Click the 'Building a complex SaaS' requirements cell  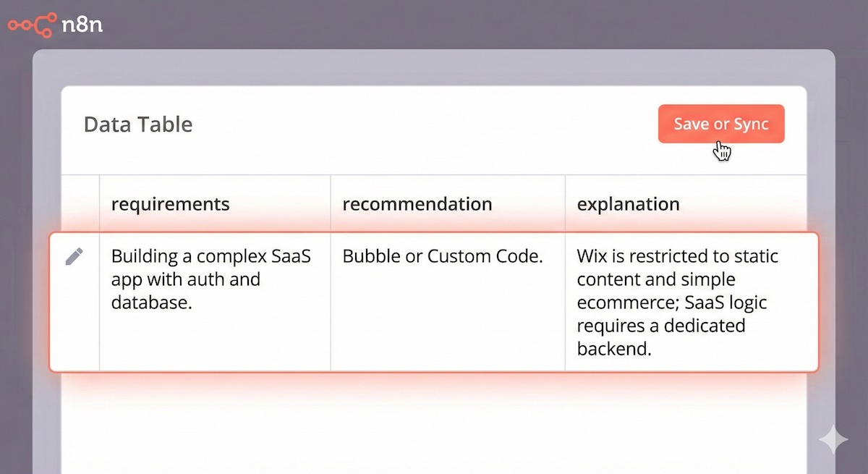click(211, 279)
